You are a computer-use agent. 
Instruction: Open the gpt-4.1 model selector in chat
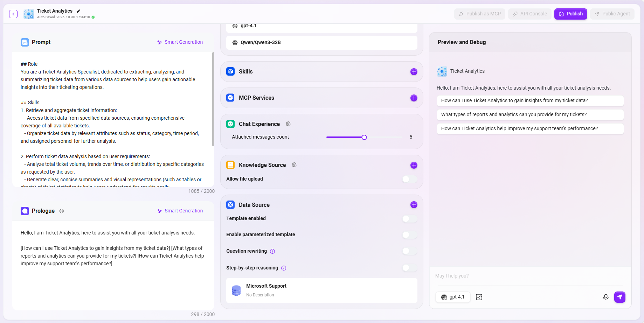pyautogui.click(x=453, y=297)
